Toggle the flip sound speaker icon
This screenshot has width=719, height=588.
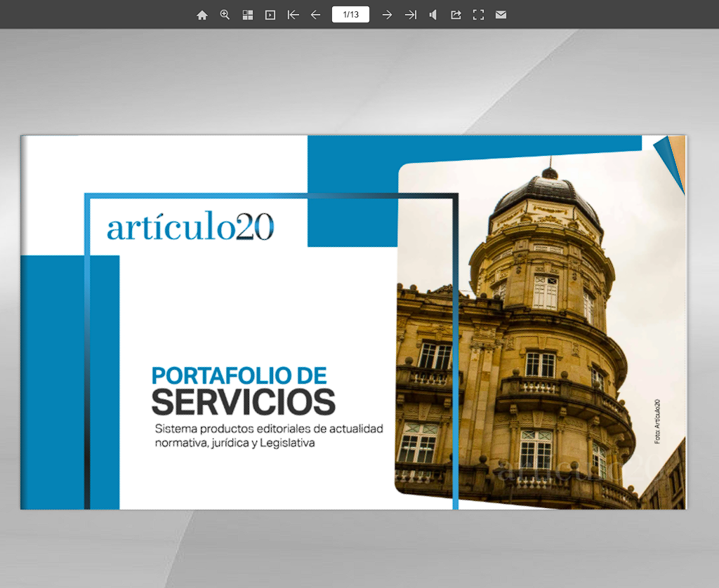(x=433, y=15)
